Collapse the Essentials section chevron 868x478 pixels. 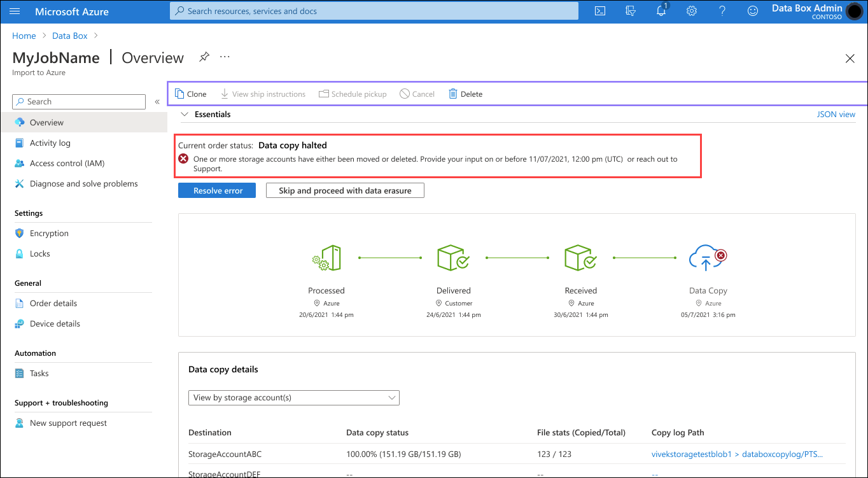tap(184, 114)
